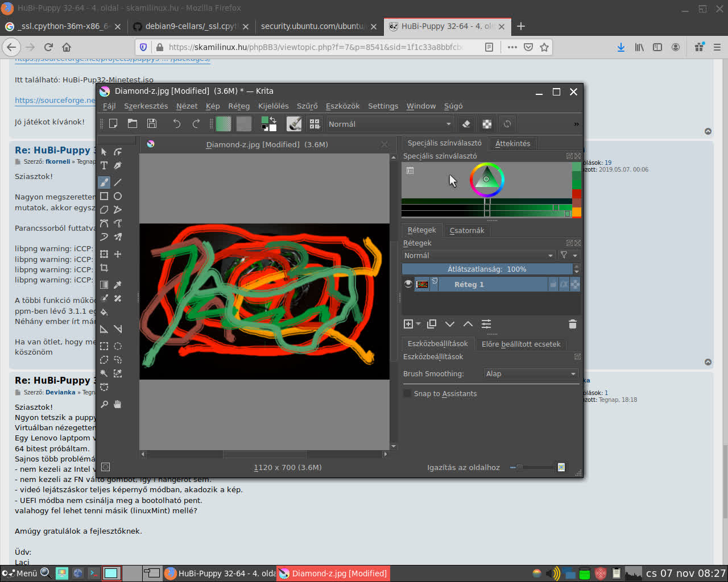Open the layer filter funnel dropdown
Screen dimensions: 728x582
[568, 255]
